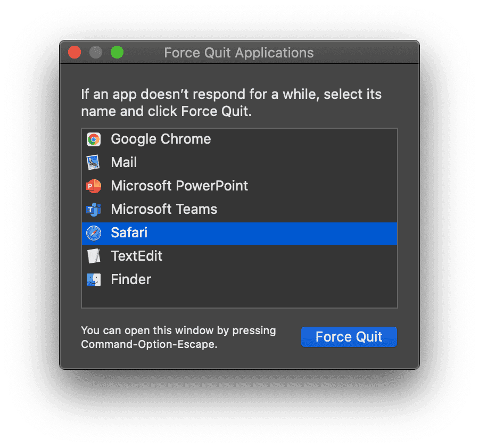
Task: Click the TextEdit app icon
Action: coord(94,256)
